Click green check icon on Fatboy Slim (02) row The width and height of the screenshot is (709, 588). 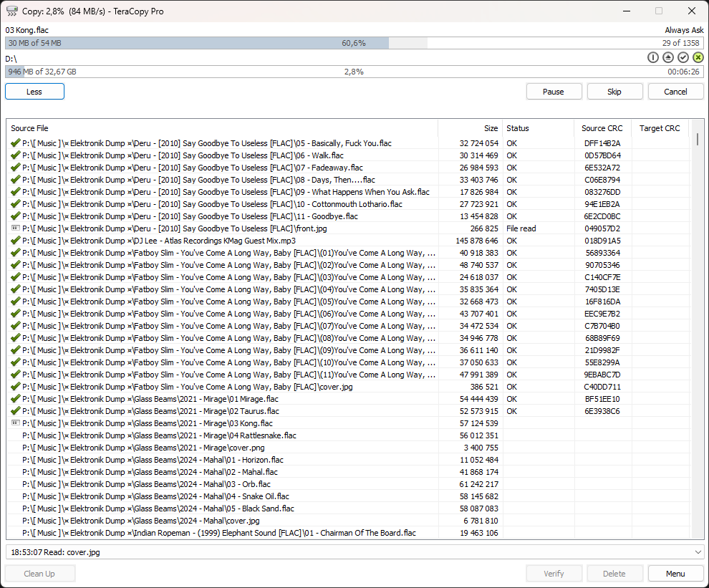[15, 264]
